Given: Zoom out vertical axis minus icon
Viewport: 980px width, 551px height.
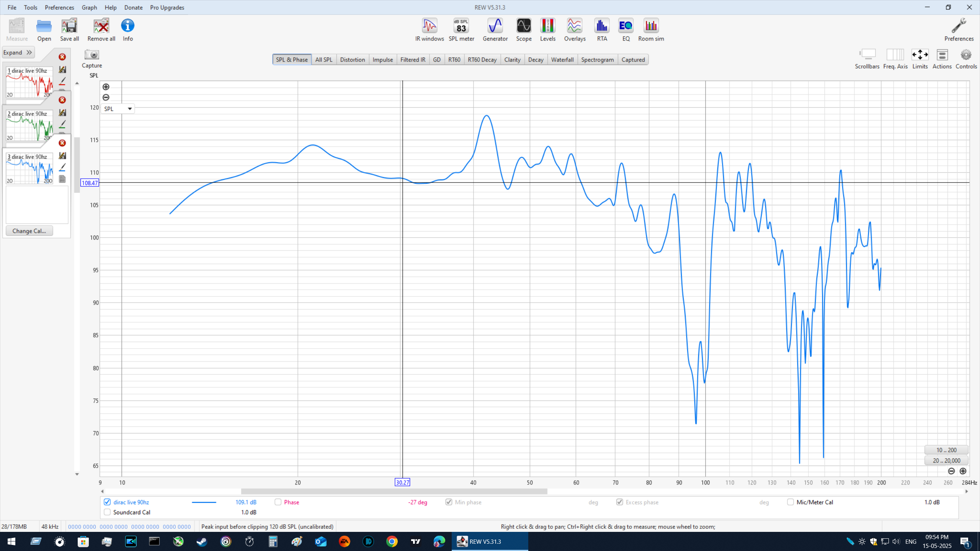Looking at the screenshot, I should [106, 98].
